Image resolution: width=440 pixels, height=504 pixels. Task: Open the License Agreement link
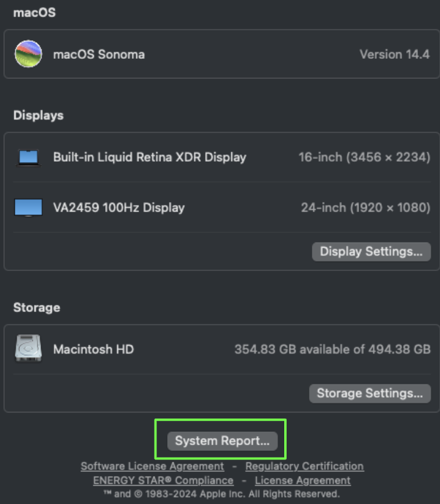pyautogui.click(x=303, y=481)
